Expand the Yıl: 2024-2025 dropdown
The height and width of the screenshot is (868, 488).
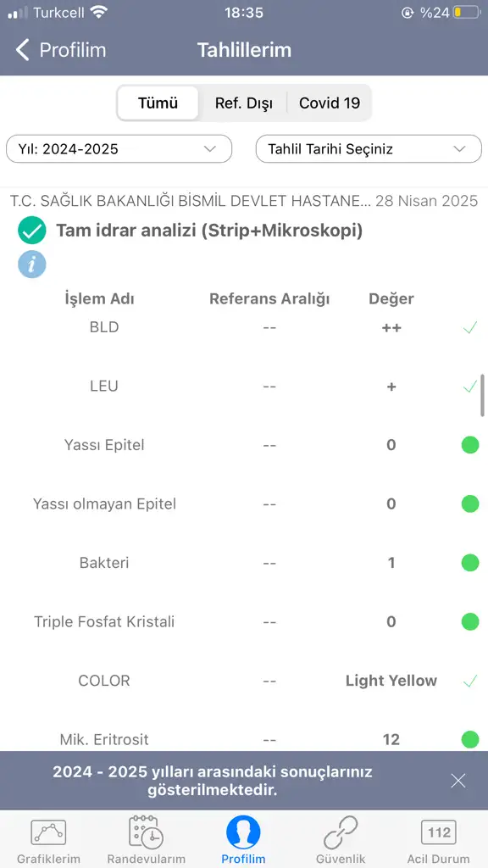[x=119, y=149]
